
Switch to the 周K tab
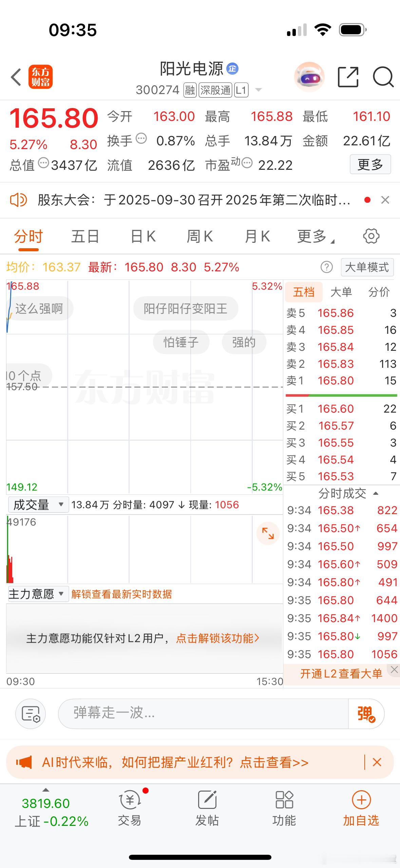(200, 236)
